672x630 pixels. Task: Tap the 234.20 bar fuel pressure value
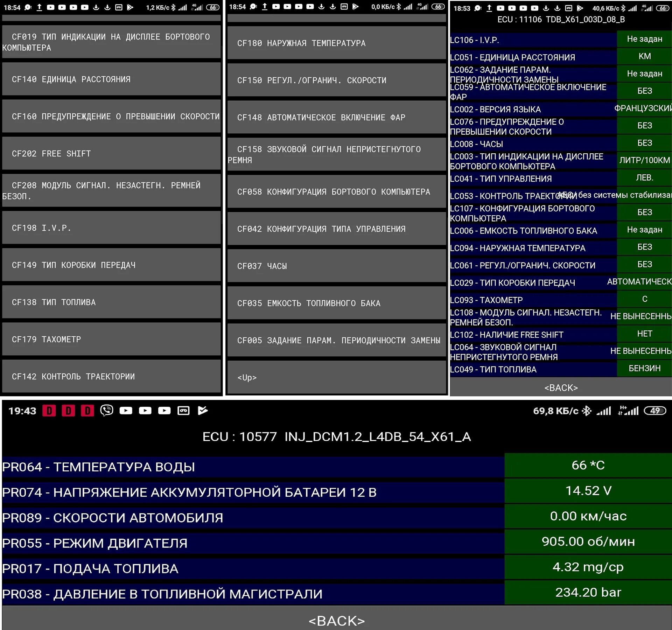(588, 593)
